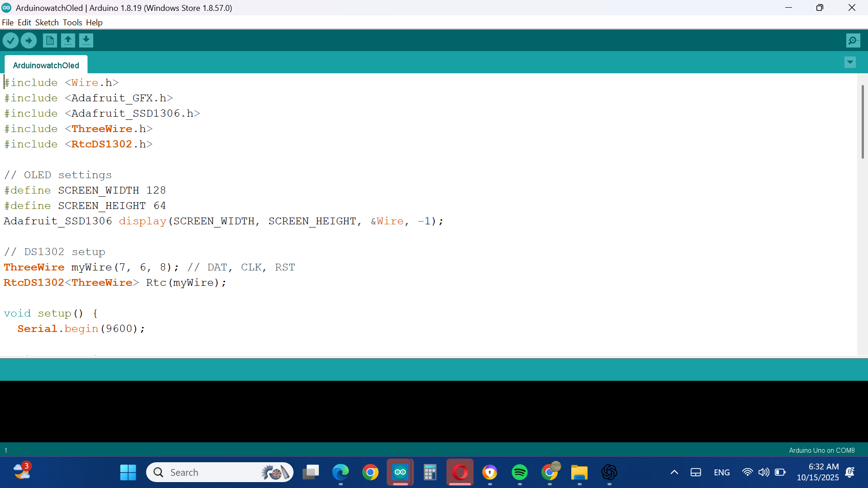Click the '#include <Wire.h>' line

62,83
